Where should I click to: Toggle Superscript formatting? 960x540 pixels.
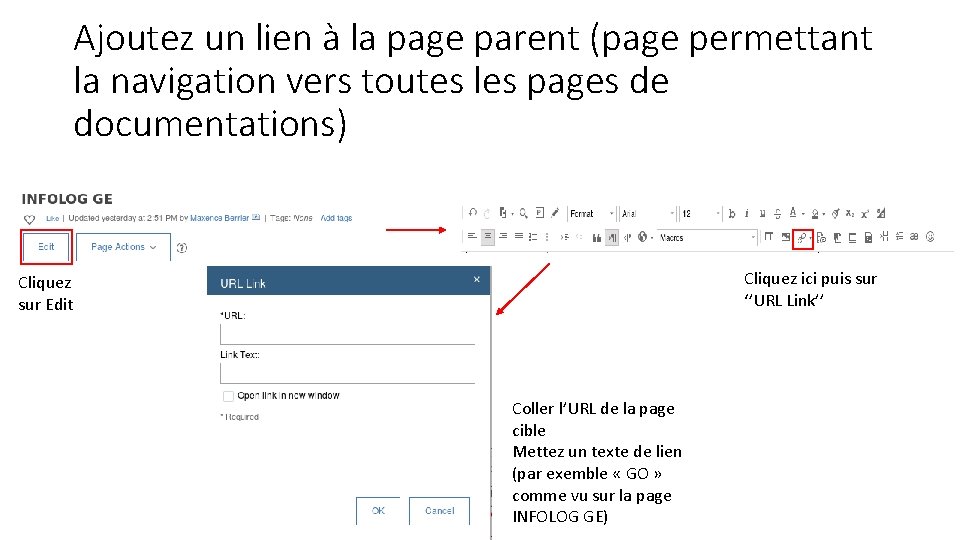click(x=865, y=214)
